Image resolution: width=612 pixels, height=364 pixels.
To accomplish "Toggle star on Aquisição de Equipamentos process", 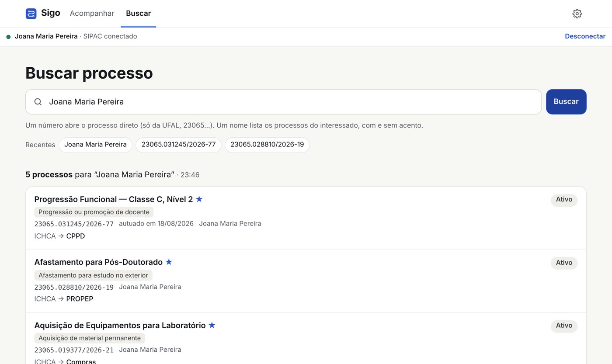I will (x=212, y=325).
